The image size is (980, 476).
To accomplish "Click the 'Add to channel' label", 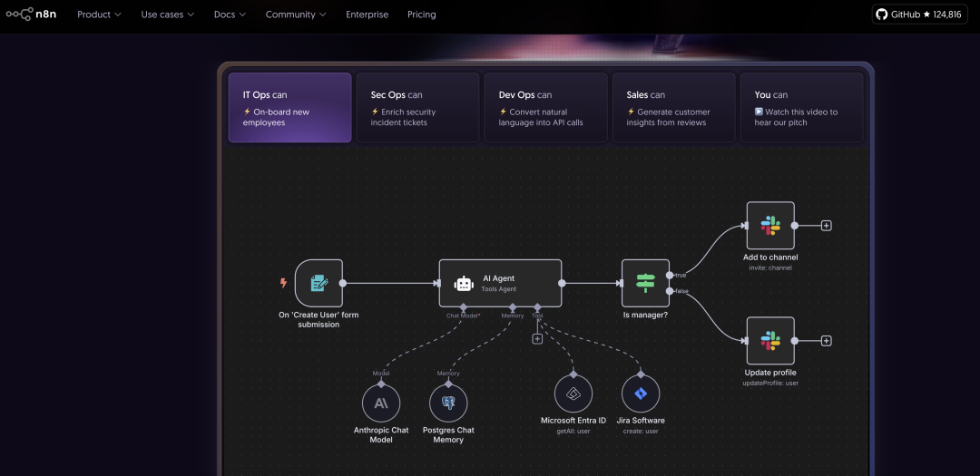I will tap(770, 257).
